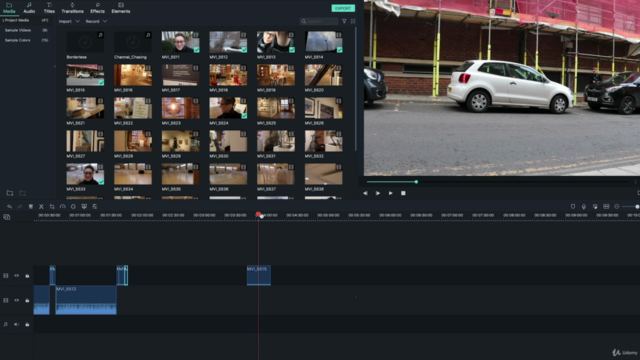Viewport: 640px width, 360px height.
Task: Click the stop button in preview
Action: tap(403, 193)
